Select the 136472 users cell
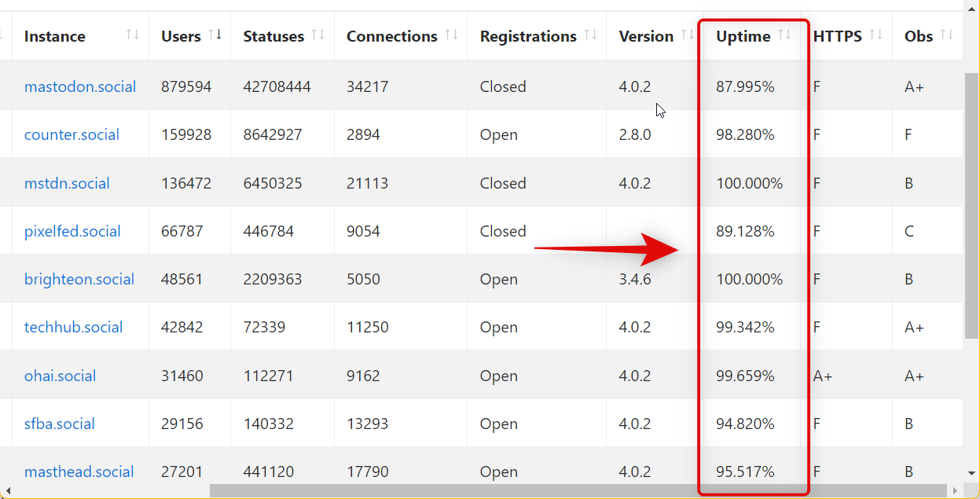 (186, 183)
